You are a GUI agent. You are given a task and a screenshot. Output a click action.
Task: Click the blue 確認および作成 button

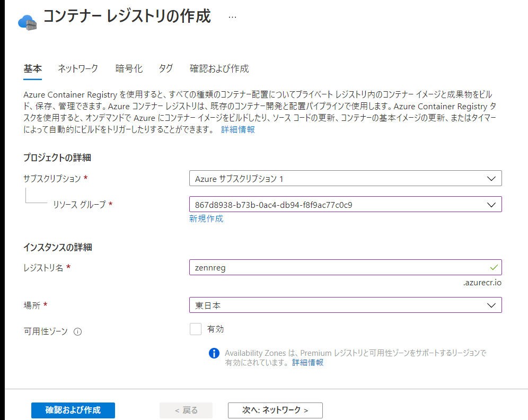pos(73,410)
